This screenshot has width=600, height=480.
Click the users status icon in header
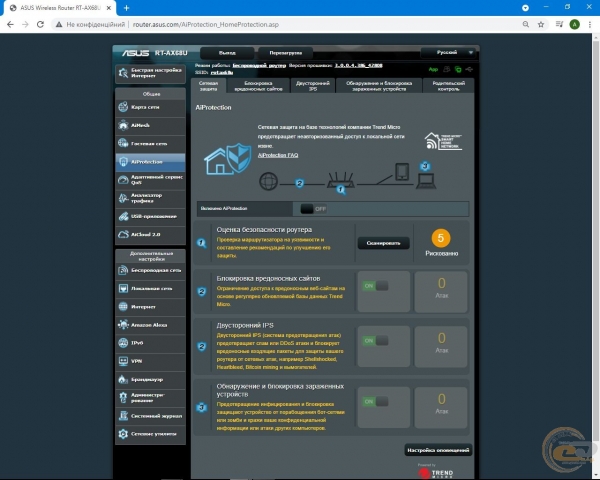point(447,69)
